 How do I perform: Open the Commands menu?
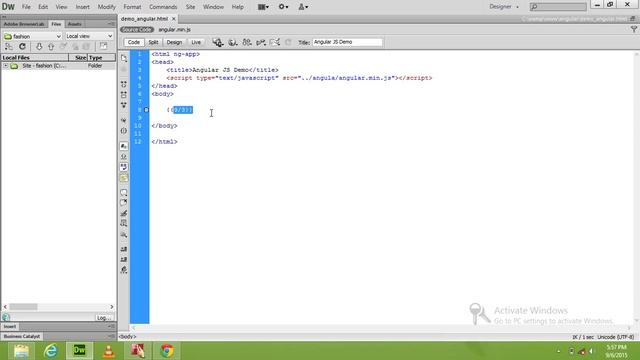(163, 7)
